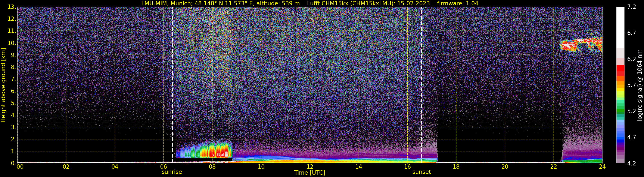Click the colorbar tick value 5.2

[632, 111]
